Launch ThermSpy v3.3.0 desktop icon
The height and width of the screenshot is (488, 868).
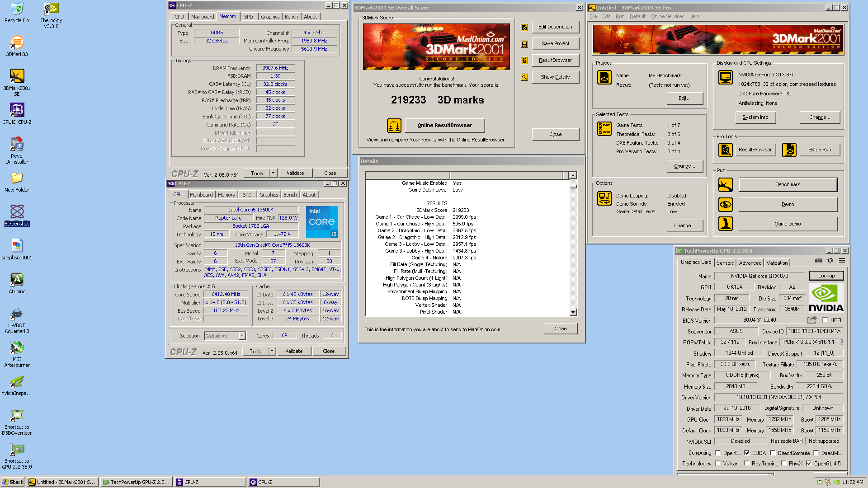pos(51,15)
